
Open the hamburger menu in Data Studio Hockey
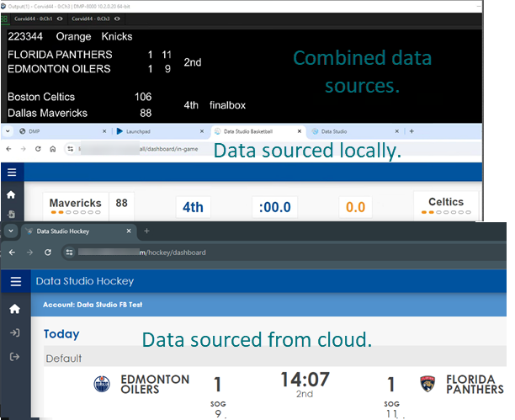(x=14, y=281)
